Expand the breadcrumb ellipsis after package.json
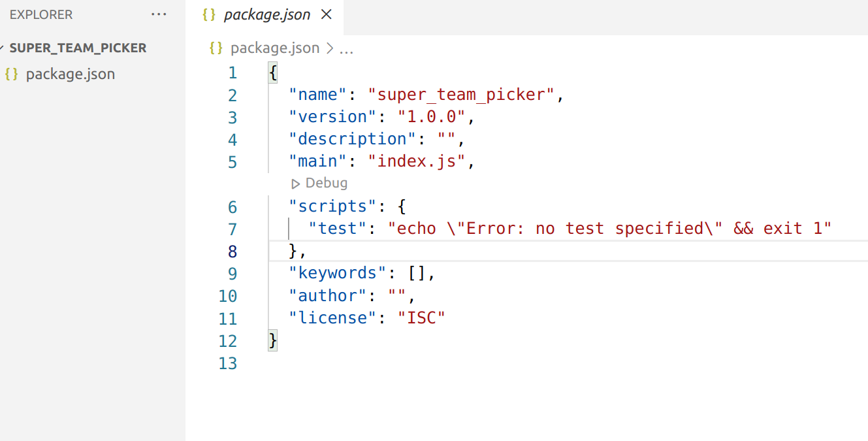 (346, 48)
